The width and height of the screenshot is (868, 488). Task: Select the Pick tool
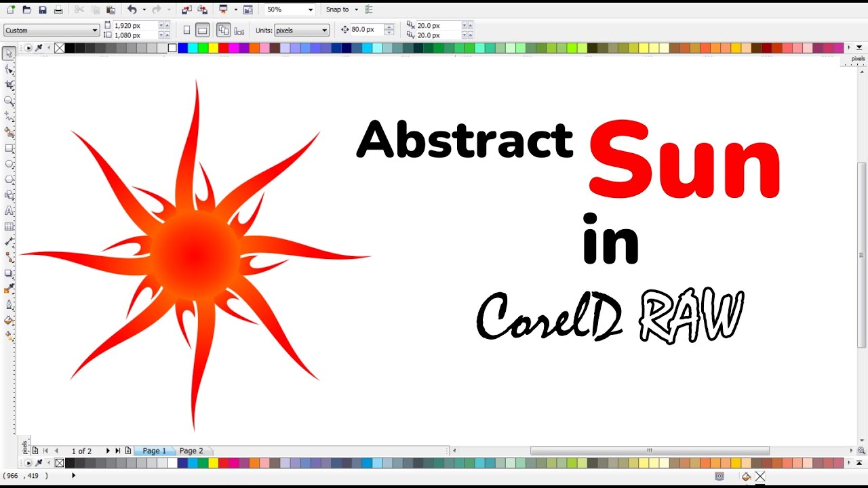[x=9, y=54]
